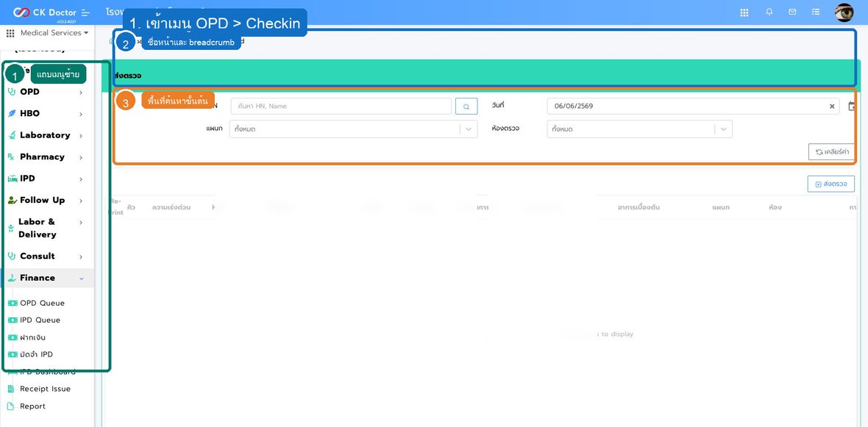The image size is (868, 427).
Task: Click the ความเร่งด่วน column header
Action: coord(171,207)
